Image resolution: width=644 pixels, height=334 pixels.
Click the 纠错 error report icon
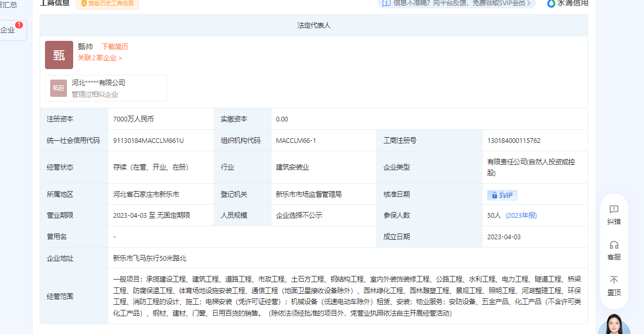tap(614, 209)
